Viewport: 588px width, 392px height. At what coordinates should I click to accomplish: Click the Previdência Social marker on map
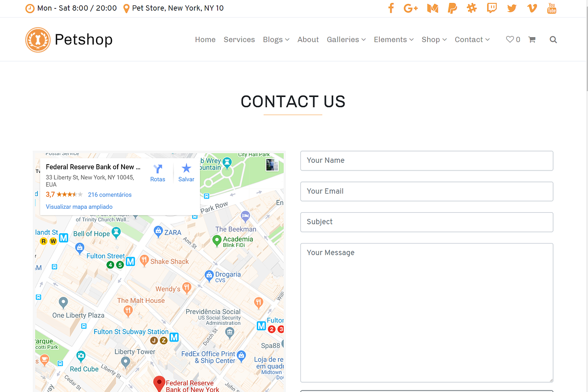[230, 333]
